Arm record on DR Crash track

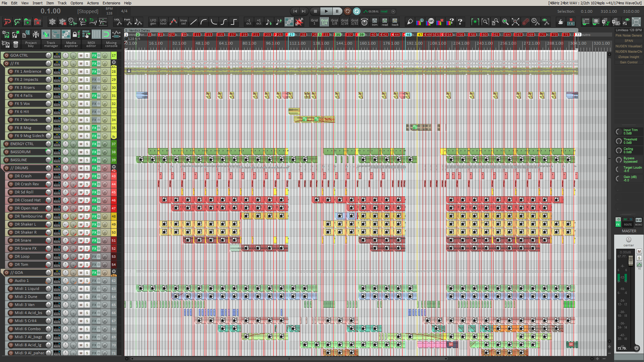coord(11,176)
